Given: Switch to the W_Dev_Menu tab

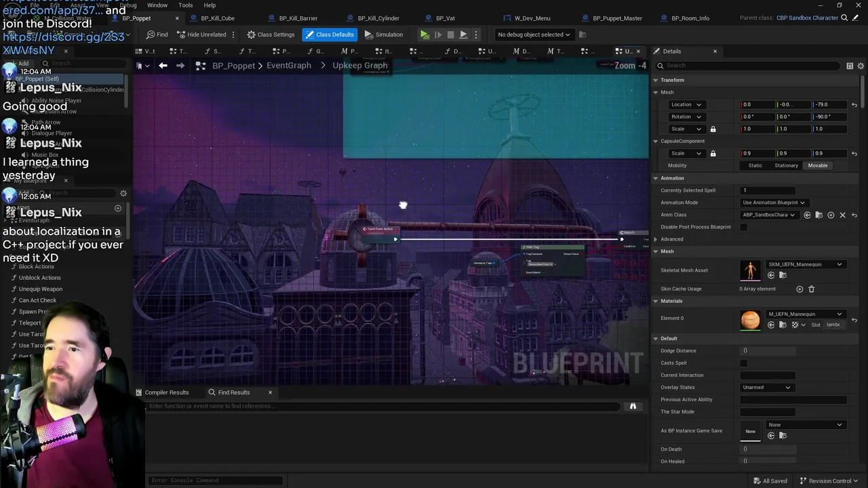Looking at the screenshot, I should click(532, 18).
